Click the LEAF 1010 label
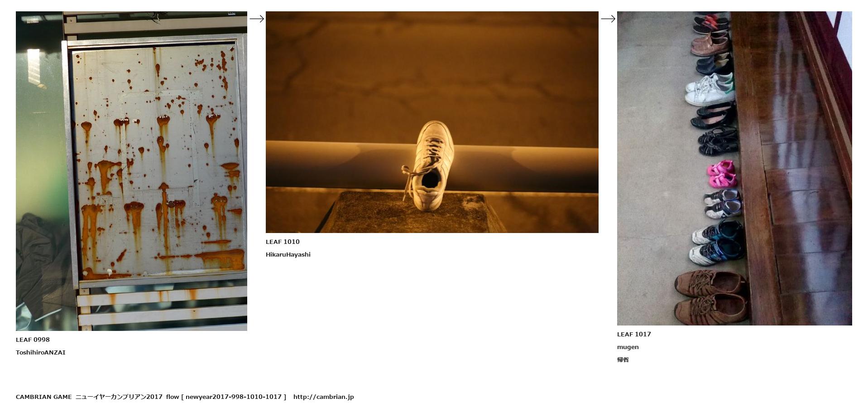 283,242
